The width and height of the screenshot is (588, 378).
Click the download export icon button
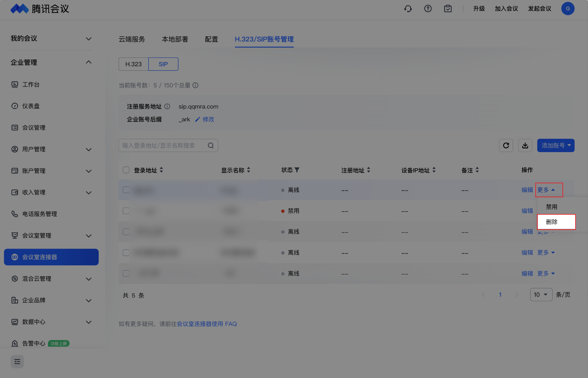525,146
